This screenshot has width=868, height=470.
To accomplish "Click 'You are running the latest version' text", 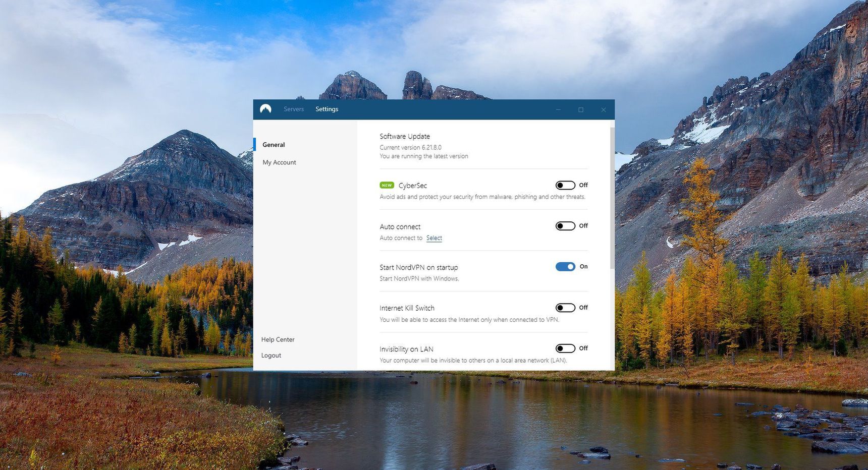I will (x=424, y=156).
